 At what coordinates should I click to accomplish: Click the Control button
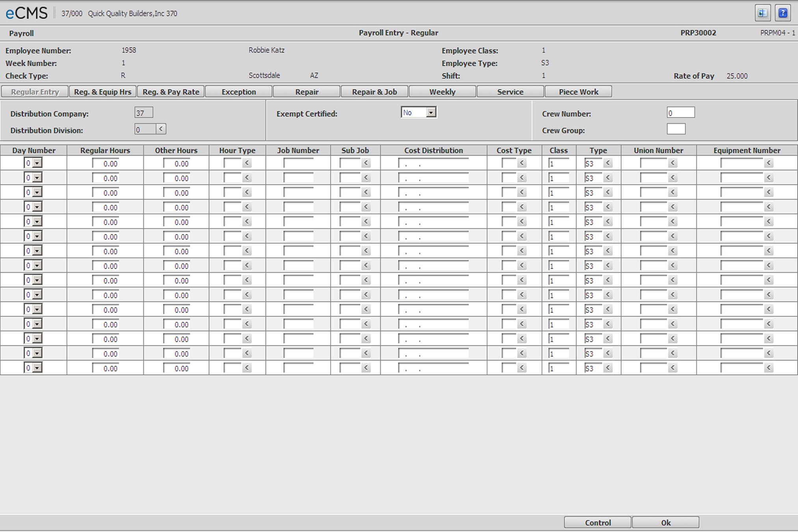pyautogui.click(x=597, y=522)
